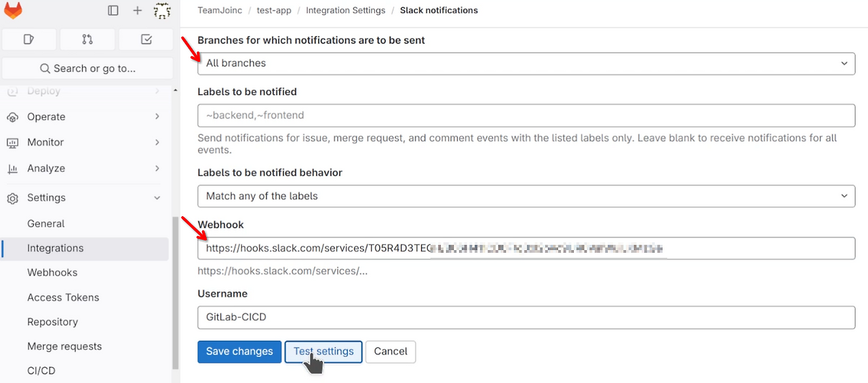This screenshot has width=868, height=383.
Task: Click the Slack notifications breadcrumb text
Action: [x=439, y=10]
